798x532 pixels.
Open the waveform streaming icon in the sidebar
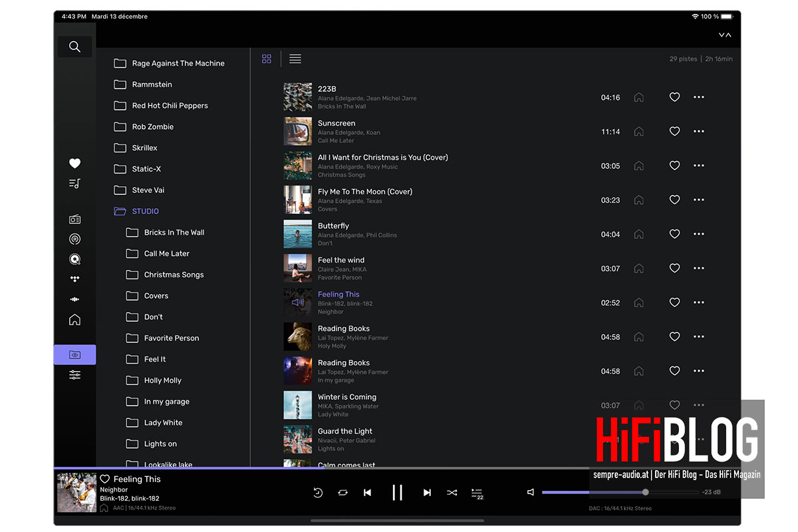(75, 299)
